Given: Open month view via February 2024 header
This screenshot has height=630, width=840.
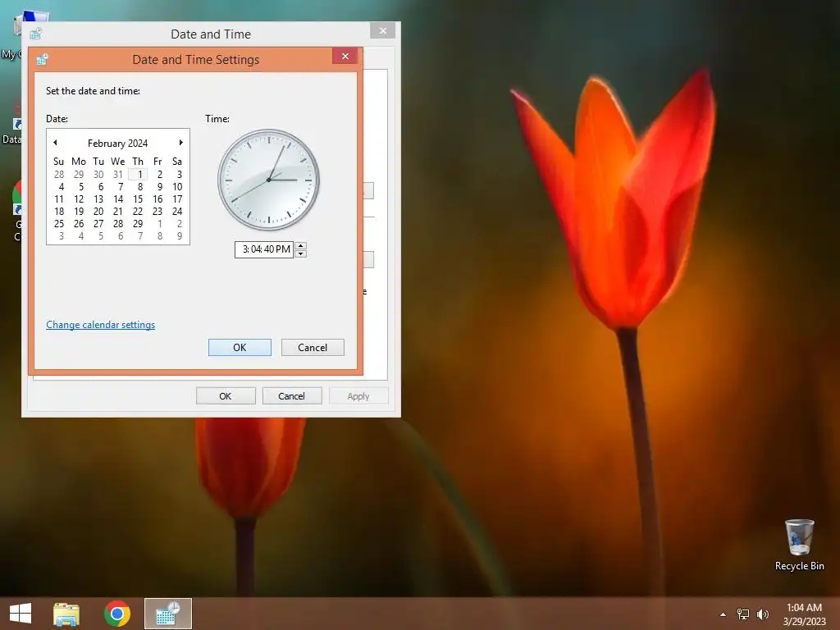Looking at the screenshot, I should [117, 143].
